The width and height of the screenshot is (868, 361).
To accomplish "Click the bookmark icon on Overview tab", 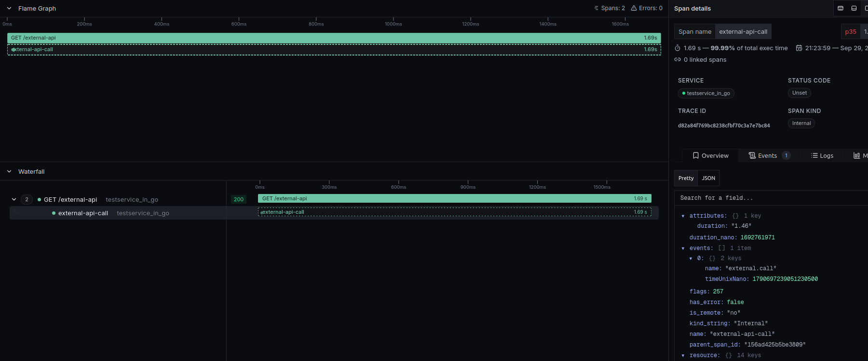I will pyautogui.click(x=696, y=155).
